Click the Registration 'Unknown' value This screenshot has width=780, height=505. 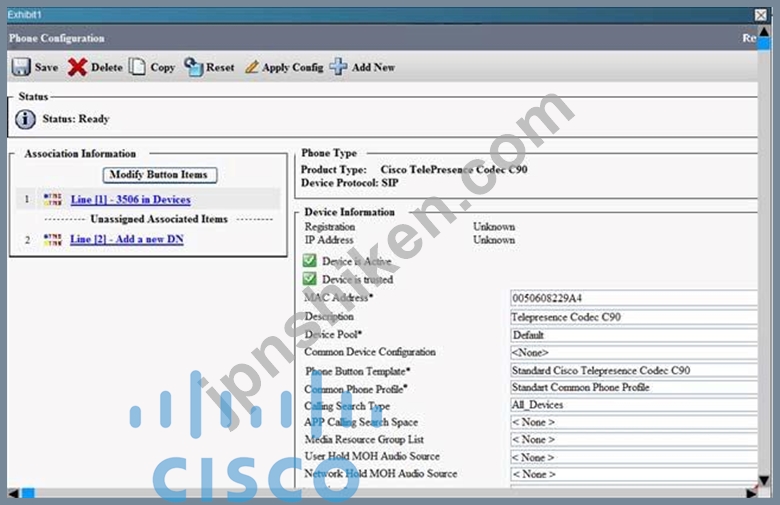(494, 227)
